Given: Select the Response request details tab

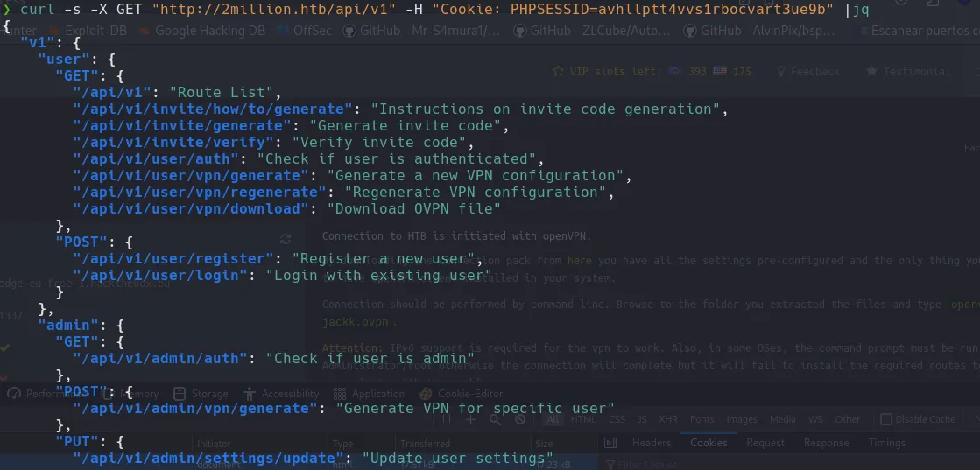Looking at the screenshot, I should (x=826, y=443).
